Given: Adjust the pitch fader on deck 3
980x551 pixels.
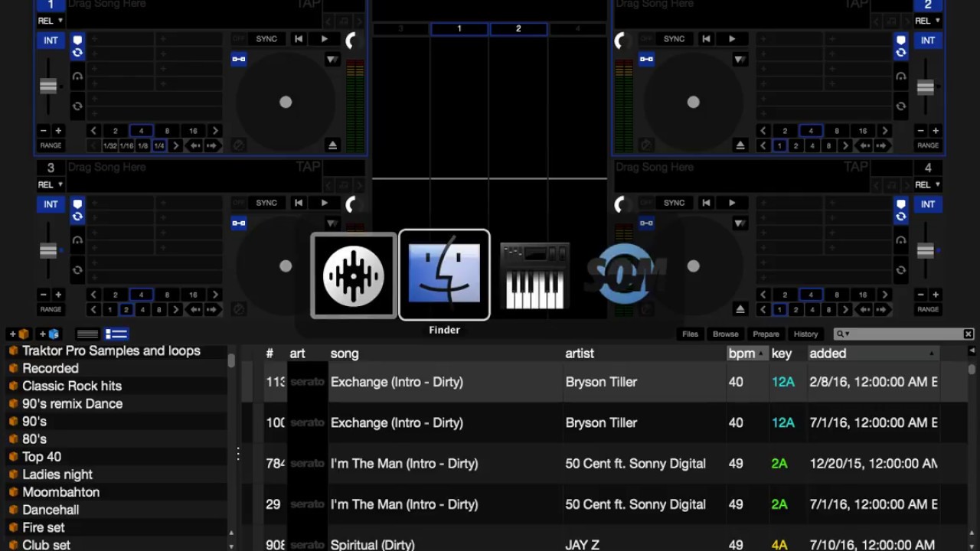Looking at the screenshot, I should 48,251.
